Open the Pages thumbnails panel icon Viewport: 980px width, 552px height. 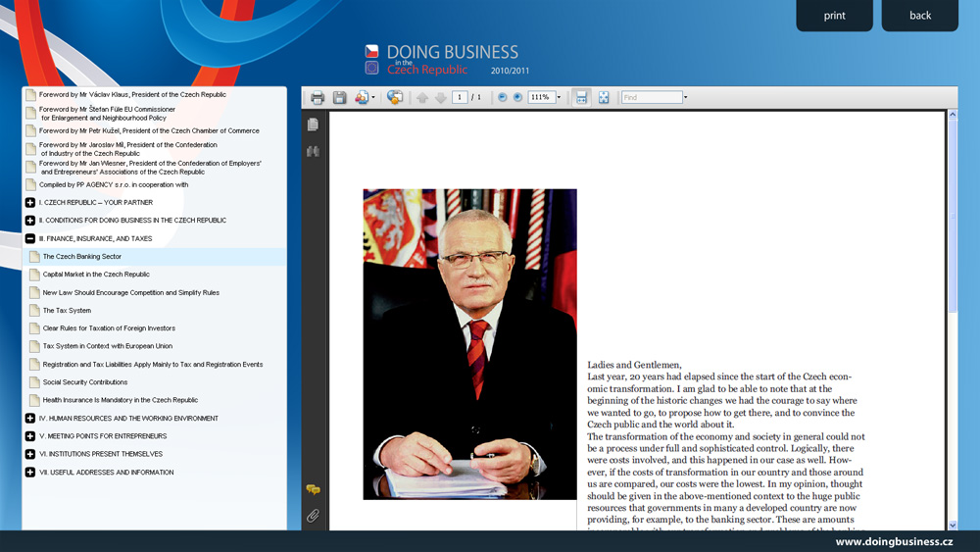point(314,125)
